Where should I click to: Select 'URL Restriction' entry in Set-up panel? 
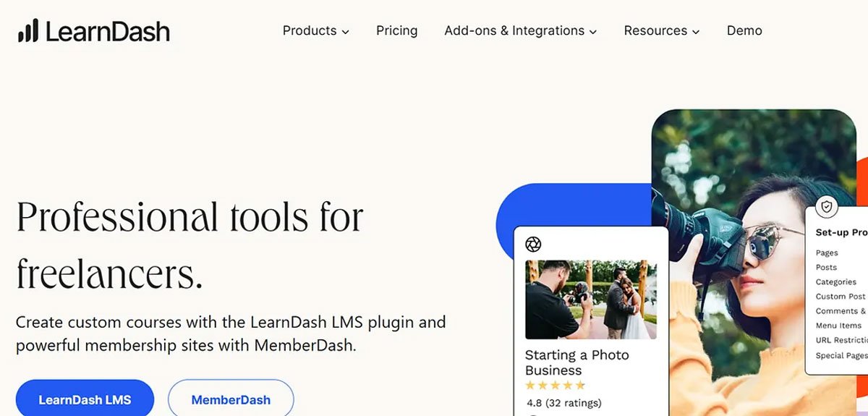[x=841, y=340]
